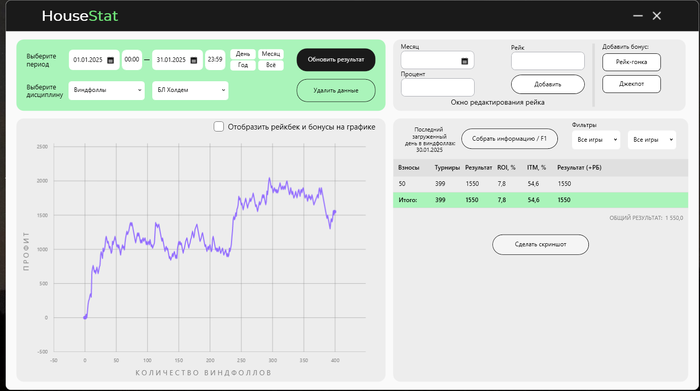Select the Месяц period preset
The width and height of the screenshot is (700, 391).
271,54
